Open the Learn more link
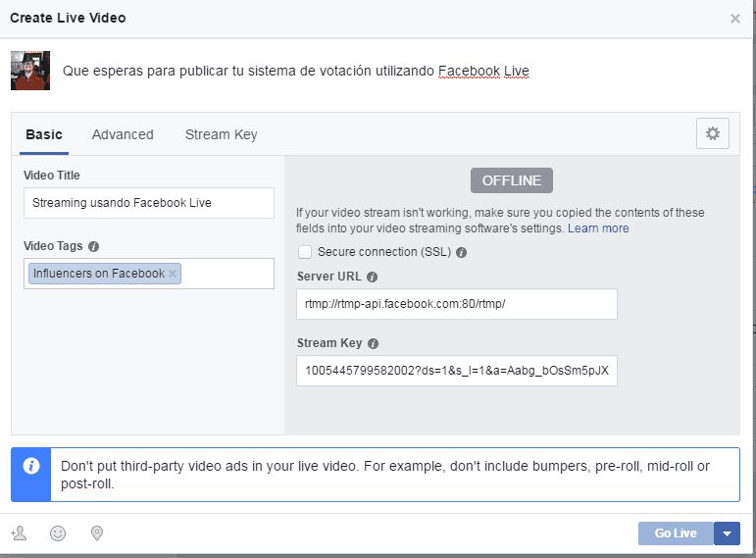756x558 pixels. 598,228
